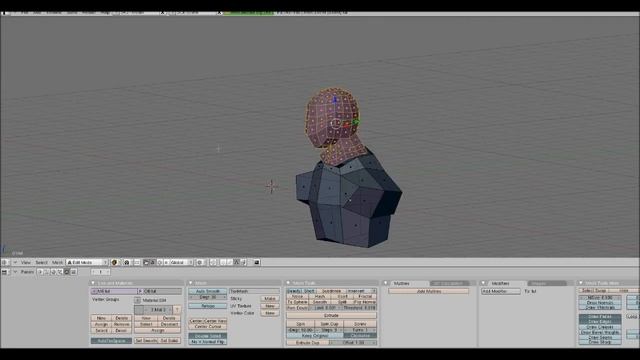Screen dimensions: 640x360
Task: Switch to the Script context icon
Action: (x=47, y=272)
